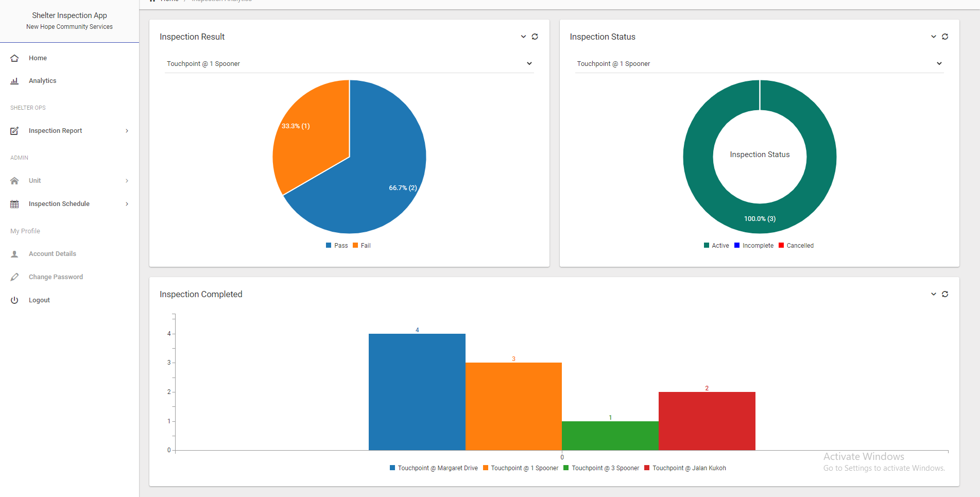Click the Logout power icon

(14, 300)
